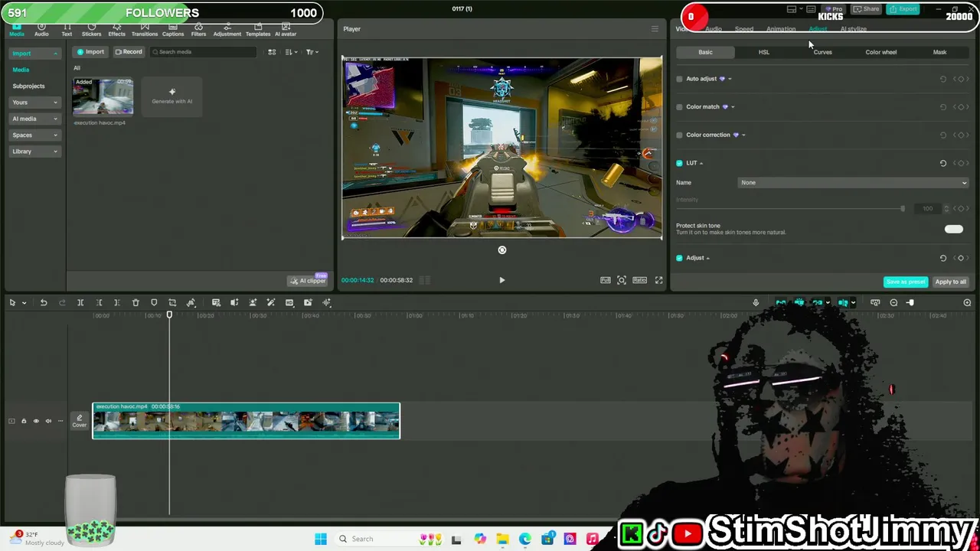Click the microphone voiceover icon
The image size is (980, 551).
(x=756, y=303)
